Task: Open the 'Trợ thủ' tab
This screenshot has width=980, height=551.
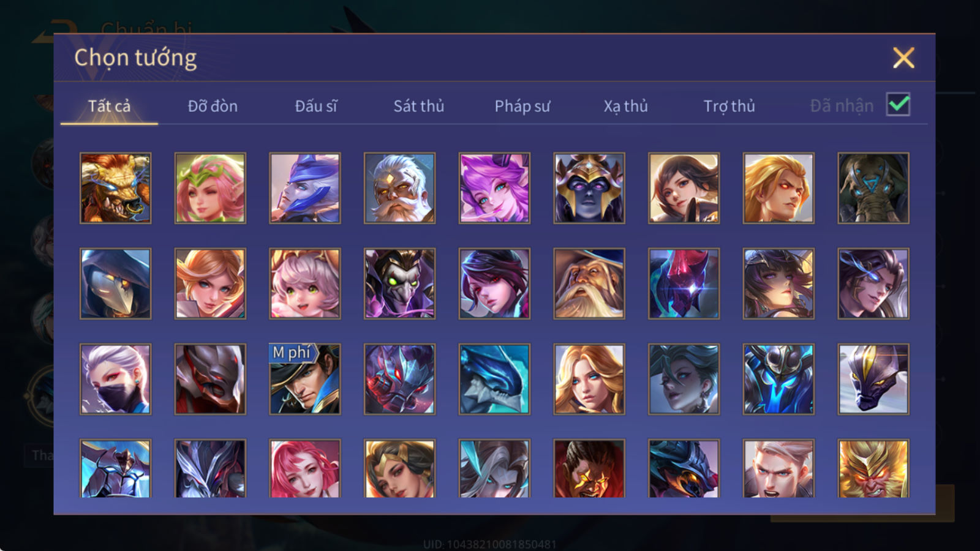Action: pos(729,106)
